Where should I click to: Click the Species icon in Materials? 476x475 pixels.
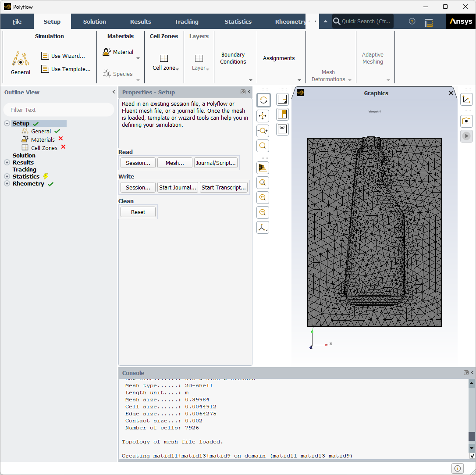coord(107,74)
